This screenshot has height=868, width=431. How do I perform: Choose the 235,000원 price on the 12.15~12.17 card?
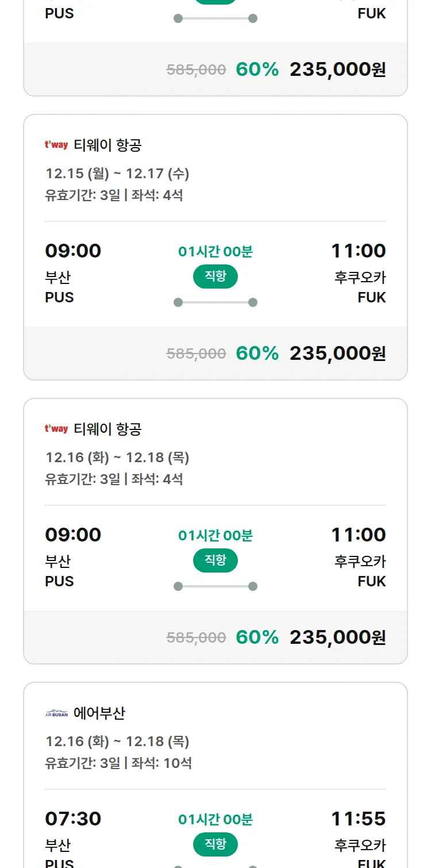(x=337, y=354)
